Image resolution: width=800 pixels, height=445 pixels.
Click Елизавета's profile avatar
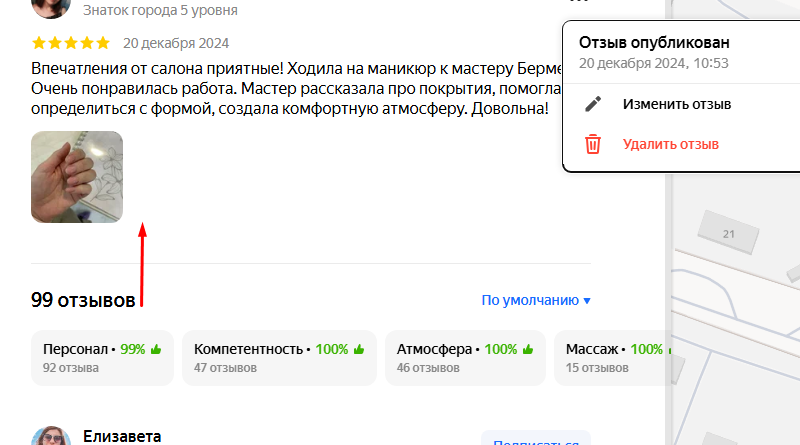pyautogui.click(x=51, y=438)
